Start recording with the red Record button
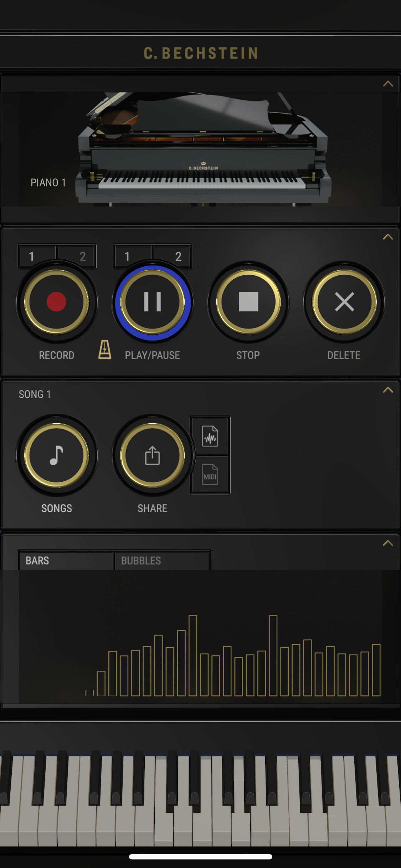Screen dimensions: 401x868 tap(57, 302)
